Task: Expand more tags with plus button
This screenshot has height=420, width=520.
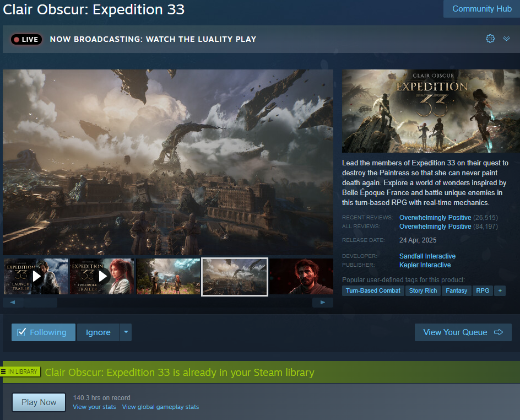Action: (x=500, y=290)
